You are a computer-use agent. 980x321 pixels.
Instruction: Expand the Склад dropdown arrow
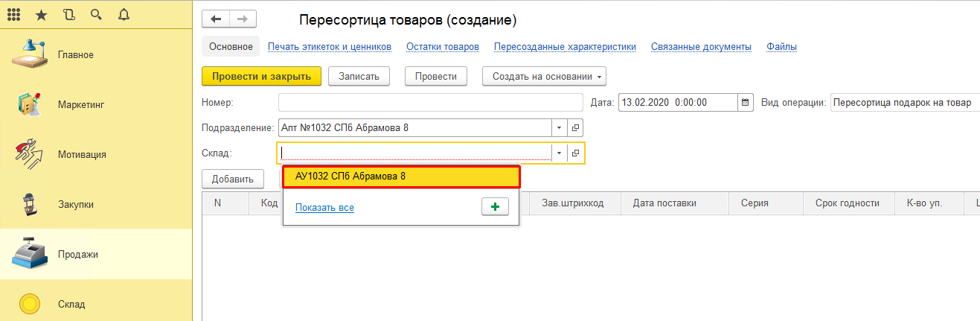pyautogui.click(x=559, y=153)
